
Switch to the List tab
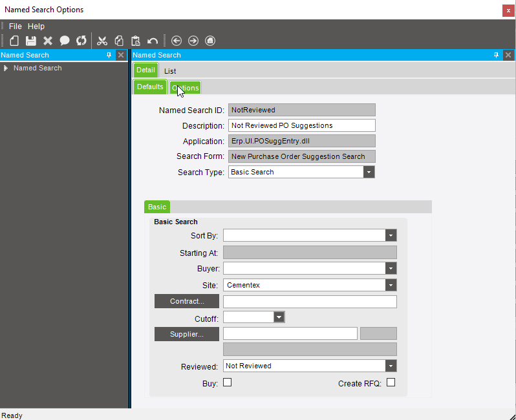(x=170, y=71)
